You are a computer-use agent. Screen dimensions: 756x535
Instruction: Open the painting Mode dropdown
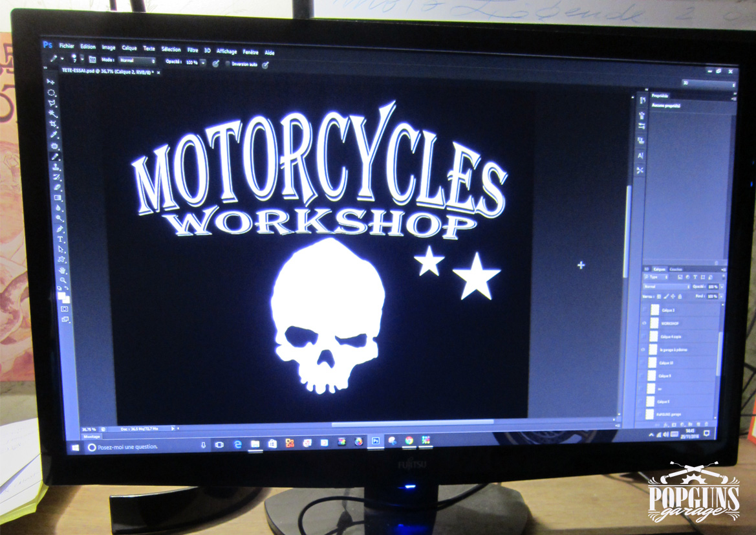point(137,60)
